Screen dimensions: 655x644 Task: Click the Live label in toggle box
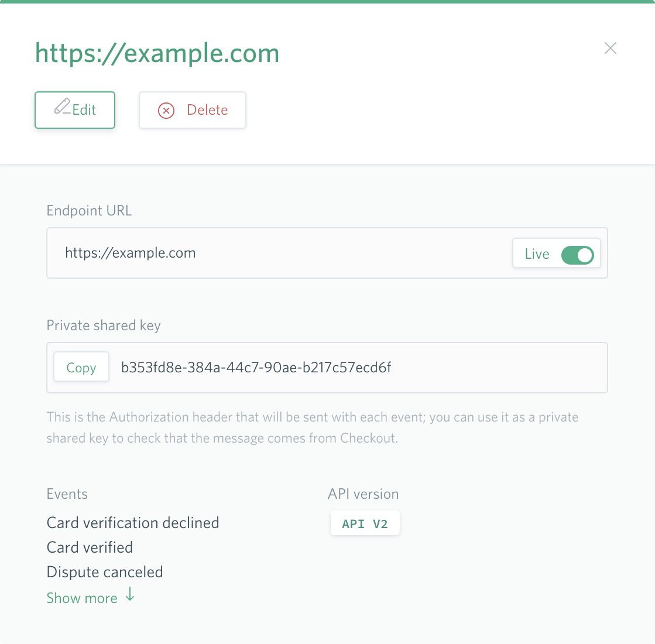(537, 254)
